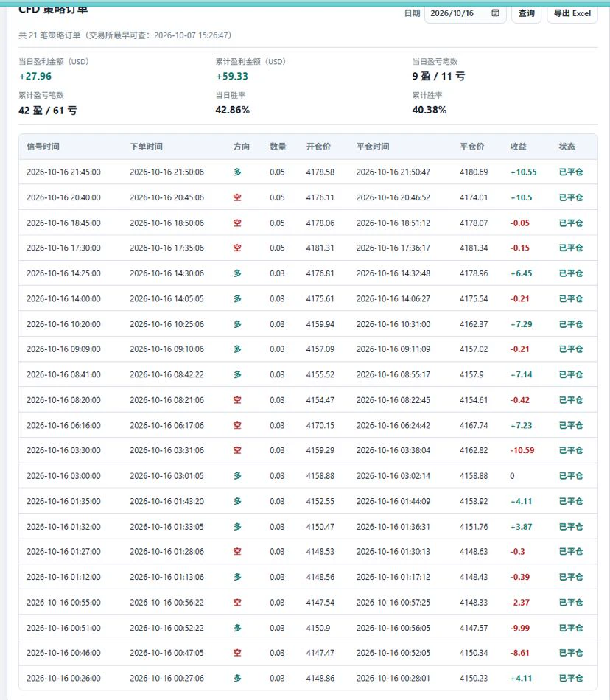Export orders with the 导出 Excel button
The image size is (610, 700).
click(x=572, y=13)
